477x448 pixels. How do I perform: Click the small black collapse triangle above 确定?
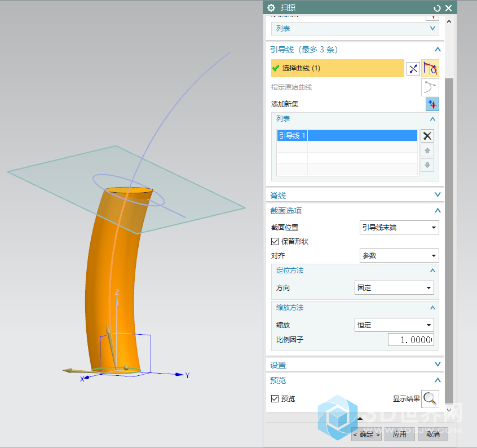(x=360, y=419)
